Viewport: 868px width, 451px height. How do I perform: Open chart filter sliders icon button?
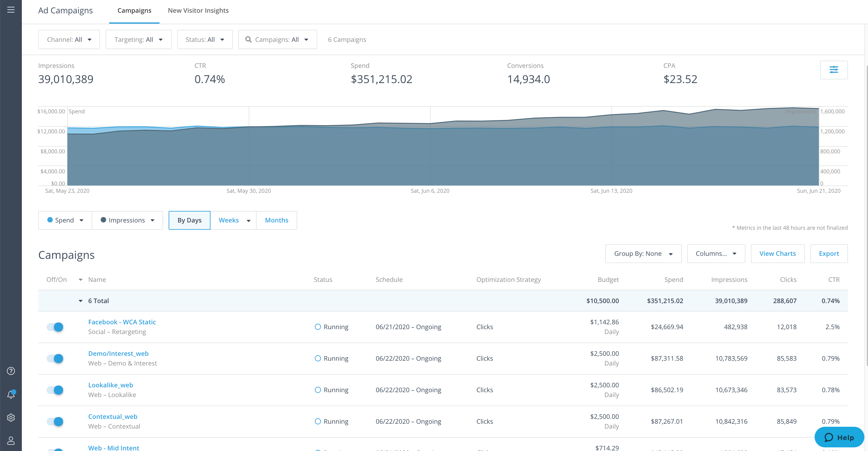coord(834,70)
